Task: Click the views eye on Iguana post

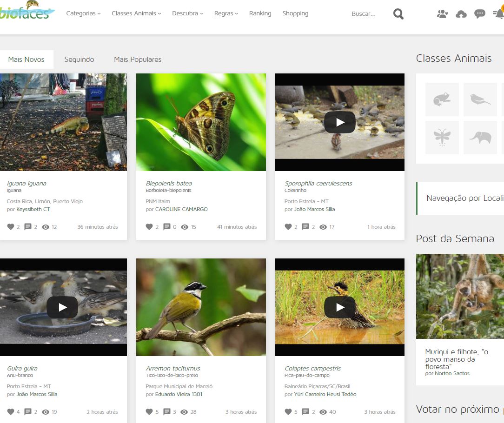Action: click(46, 227)
